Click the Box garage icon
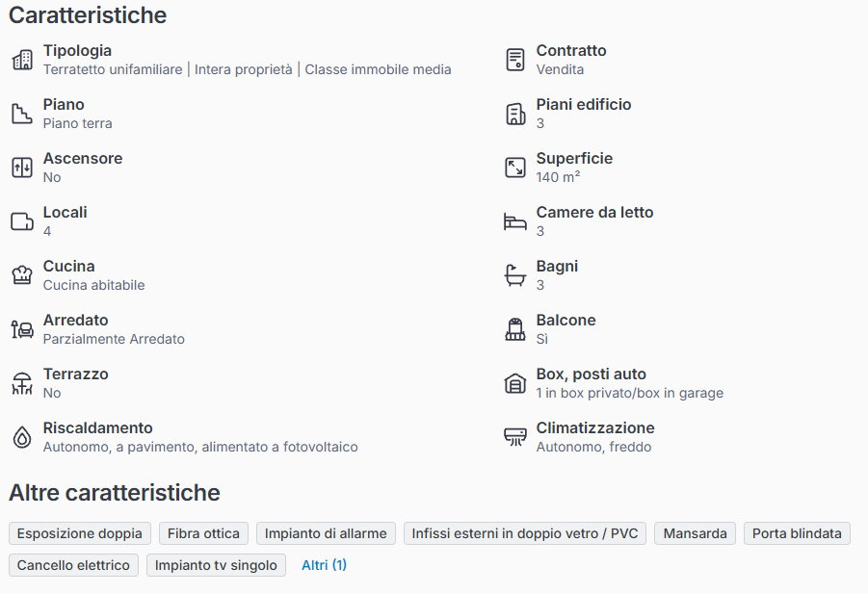This screenshot has height=594, width=868. tap(515, 383)
